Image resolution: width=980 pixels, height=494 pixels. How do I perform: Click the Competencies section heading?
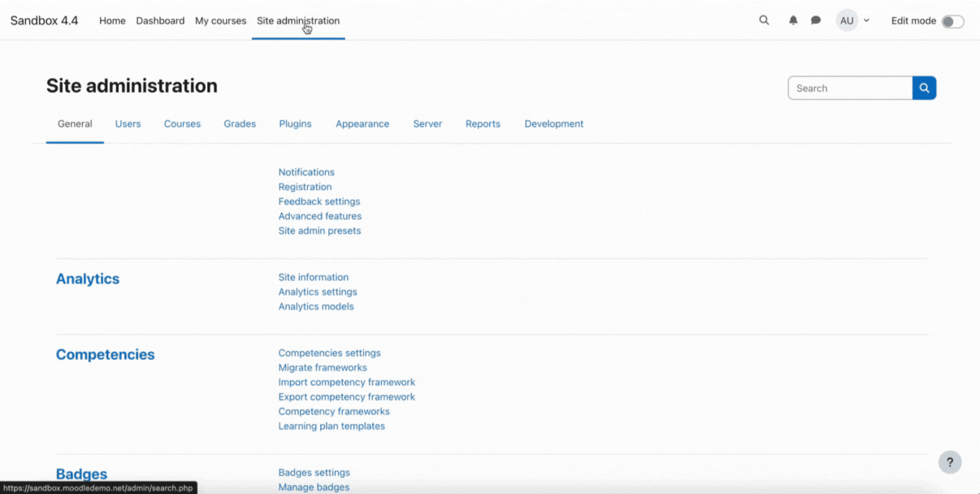(106, 355)
